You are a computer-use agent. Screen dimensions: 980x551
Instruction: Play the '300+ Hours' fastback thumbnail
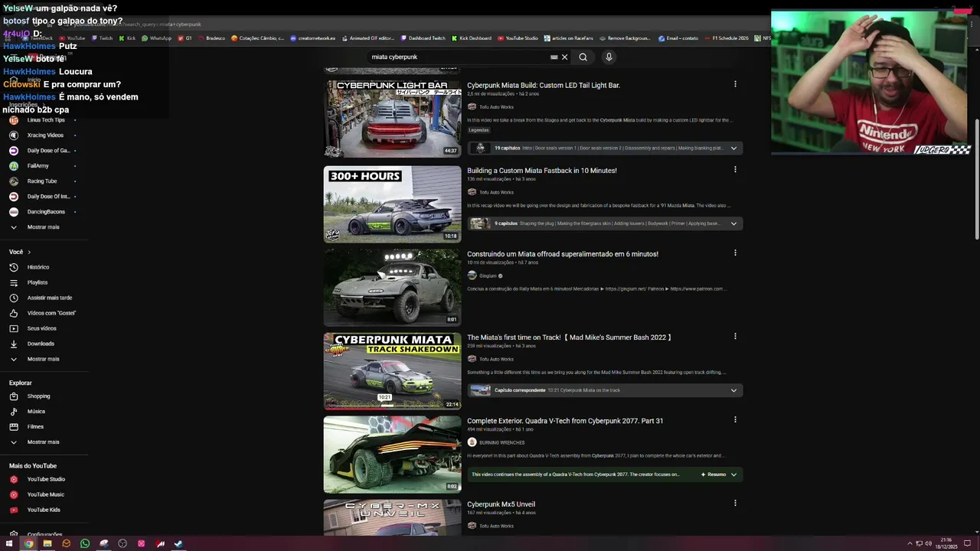pos(392,204)
